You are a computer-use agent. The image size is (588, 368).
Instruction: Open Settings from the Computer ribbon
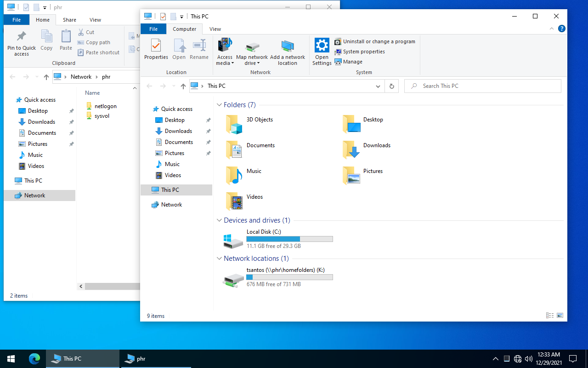click(x=322, y=50)
